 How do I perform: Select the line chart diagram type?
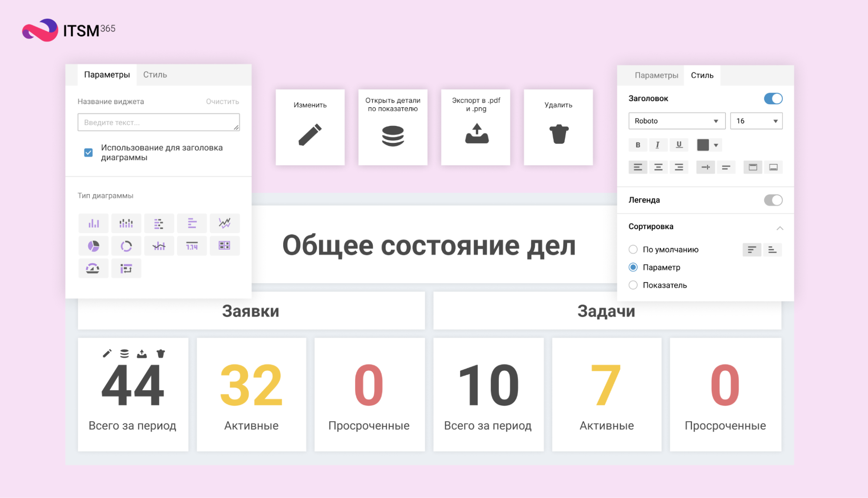click(224, 223)
